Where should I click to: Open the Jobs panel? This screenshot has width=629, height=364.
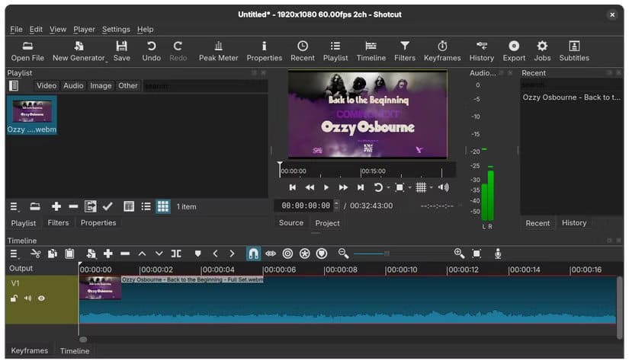tap(542, 51)
